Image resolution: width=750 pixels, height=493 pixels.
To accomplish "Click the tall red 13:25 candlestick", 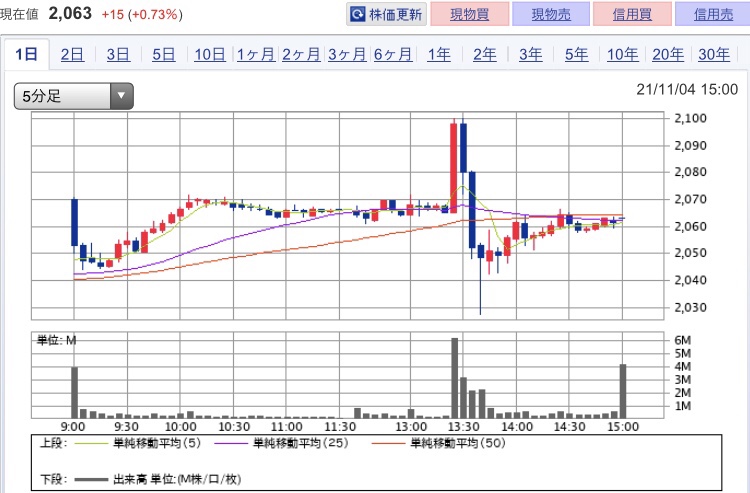I will [x=453, y=167].
